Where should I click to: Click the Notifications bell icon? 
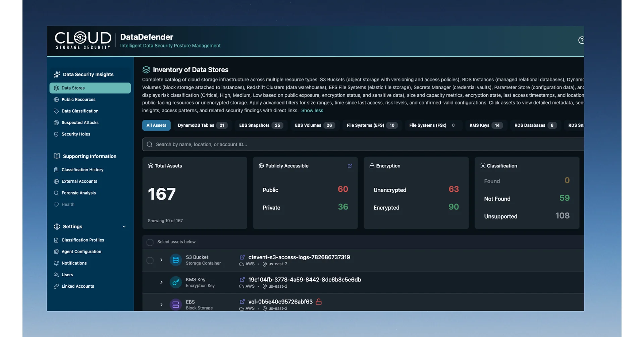(56, 263)
